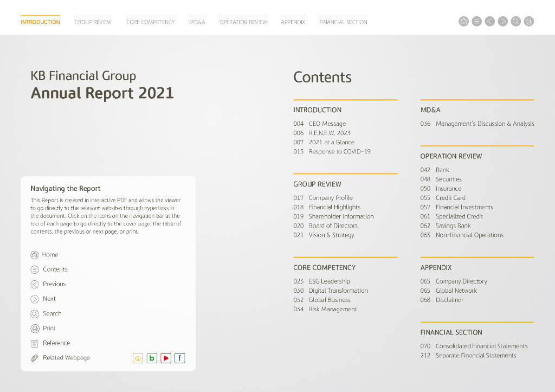Go to Separate Financial Statements entry
The image size is (555, 392).
468,355
